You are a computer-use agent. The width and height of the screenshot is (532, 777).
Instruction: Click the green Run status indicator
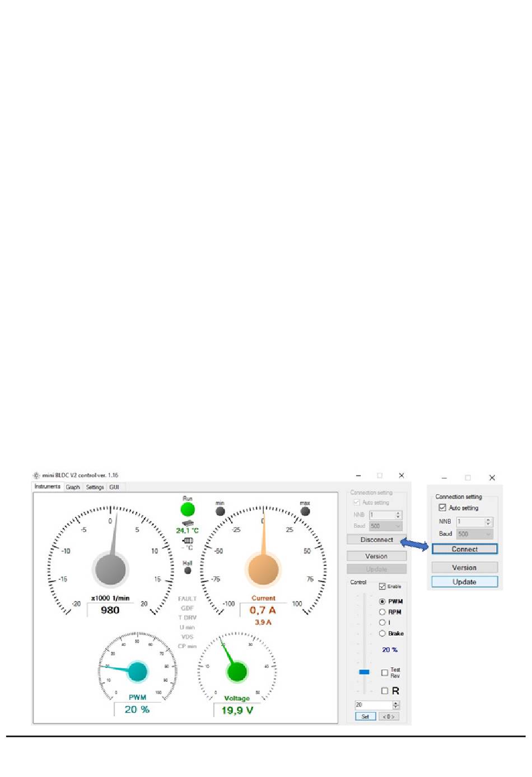(x=188, y=509)
